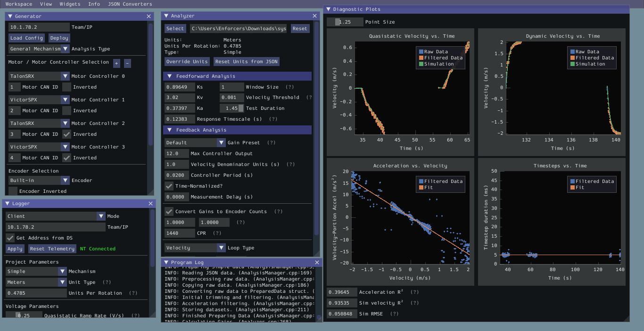Close the Logger window
This screenshot has width=644, height=331.
click(x=151, y=203)
